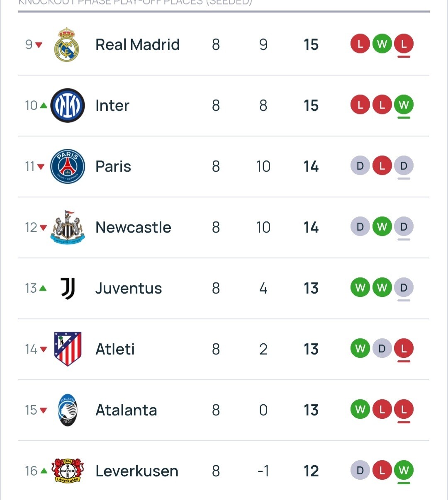Open the Real Madrid team link
Image resolution: width=448 pixels, height=500 pixels.
tap(137, 45)
